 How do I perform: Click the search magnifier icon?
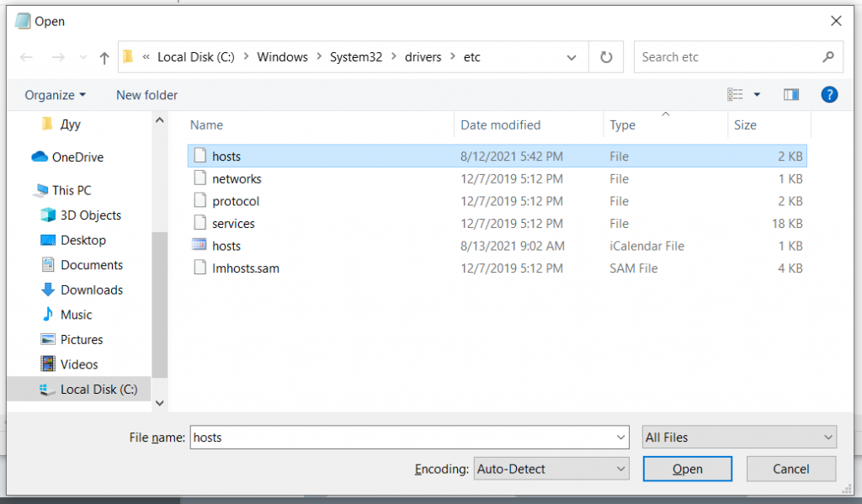(x=827, y=57)
